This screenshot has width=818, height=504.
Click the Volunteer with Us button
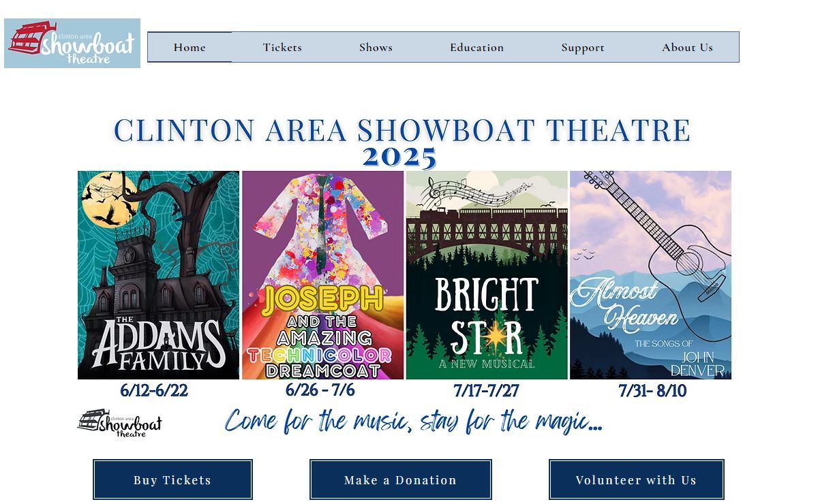click(636, 479)
